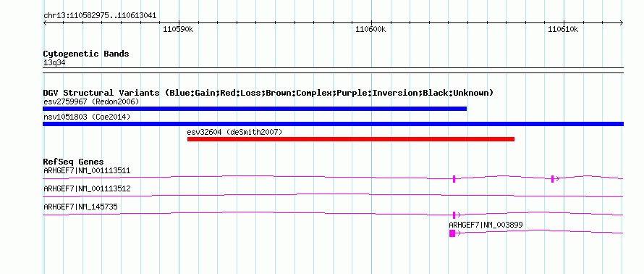The image size is (644, 274).
Task: Open the esv32604 (deSmith2007) label
Action: click(234, 132)
